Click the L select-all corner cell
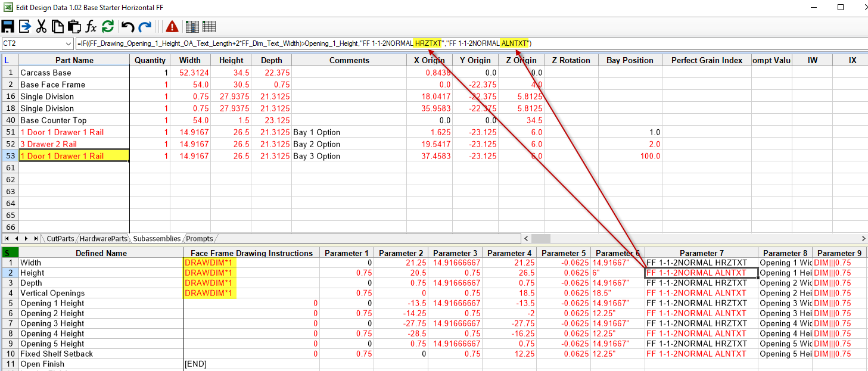 (10, 60)
